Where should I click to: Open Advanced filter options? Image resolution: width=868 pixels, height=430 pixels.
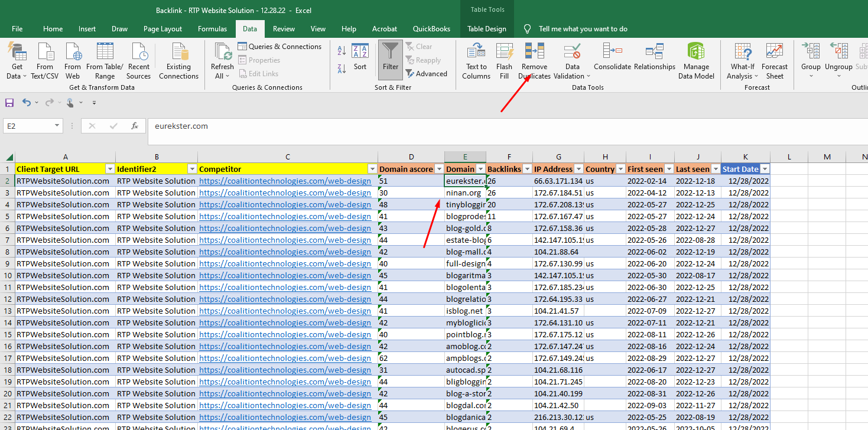click(426, 74)
